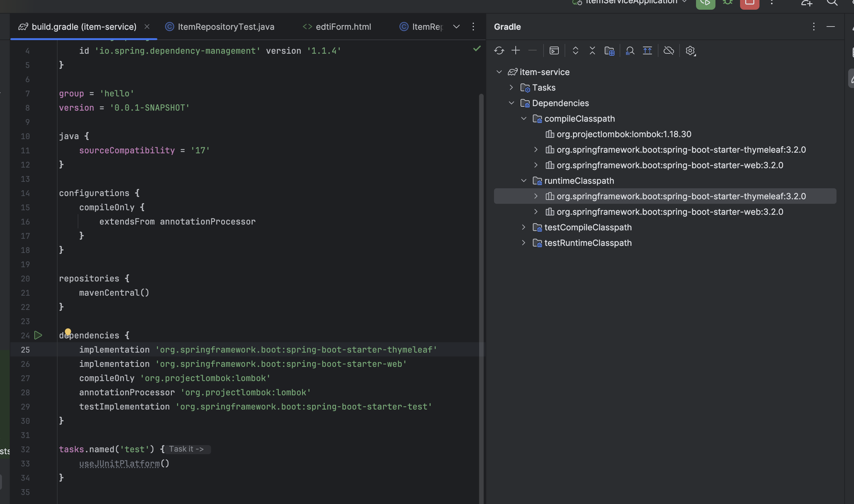
Task: Open more run actions menu in the top toolbar
Action: point(772,3)
